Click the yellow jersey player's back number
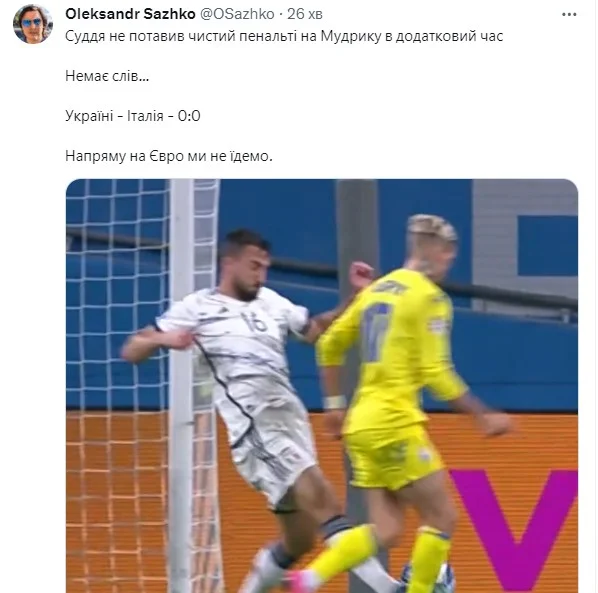This screenshot has height=593, width=598. point(377,331)
